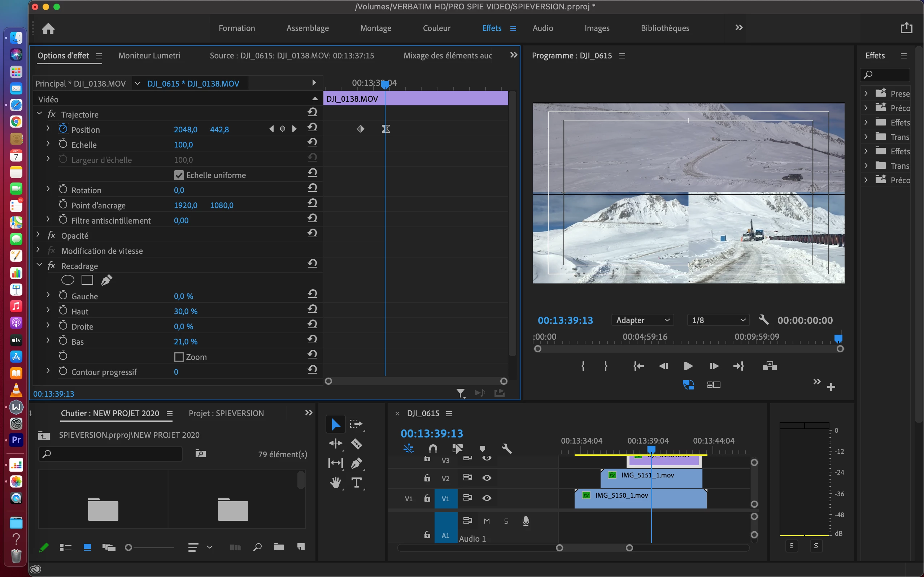Reset the Echelle parameter
The width and height of the screenshot is (924, 577).
[x=312, y=143]
